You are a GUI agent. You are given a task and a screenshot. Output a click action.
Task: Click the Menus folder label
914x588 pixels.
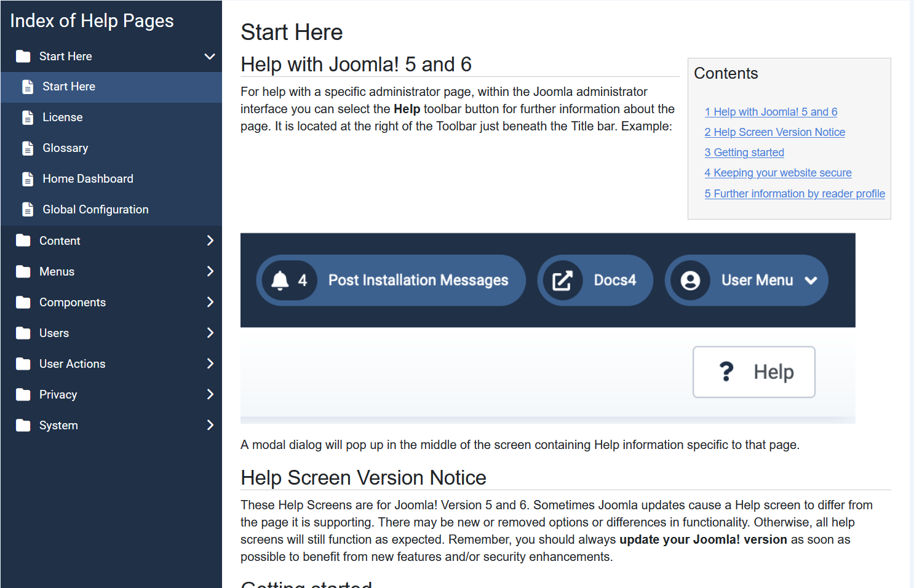tap(57, 271)
